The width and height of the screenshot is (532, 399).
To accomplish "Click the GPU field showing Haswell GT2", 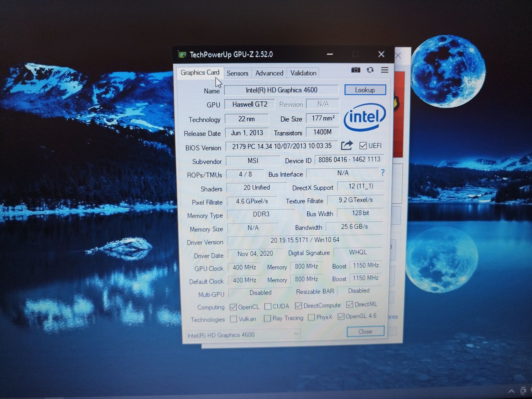I will click(x=250, y=104).
